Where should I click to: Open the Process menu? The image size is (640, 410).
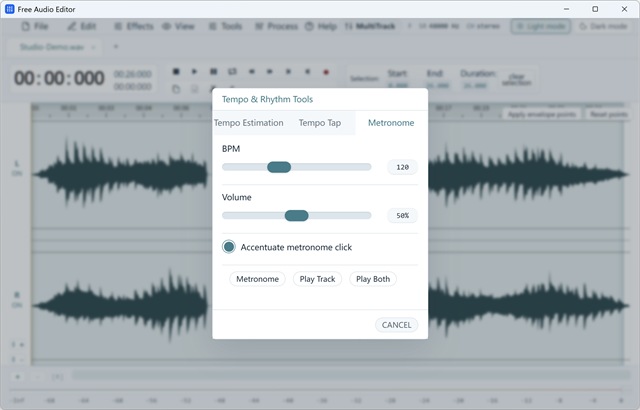[277, 27]
